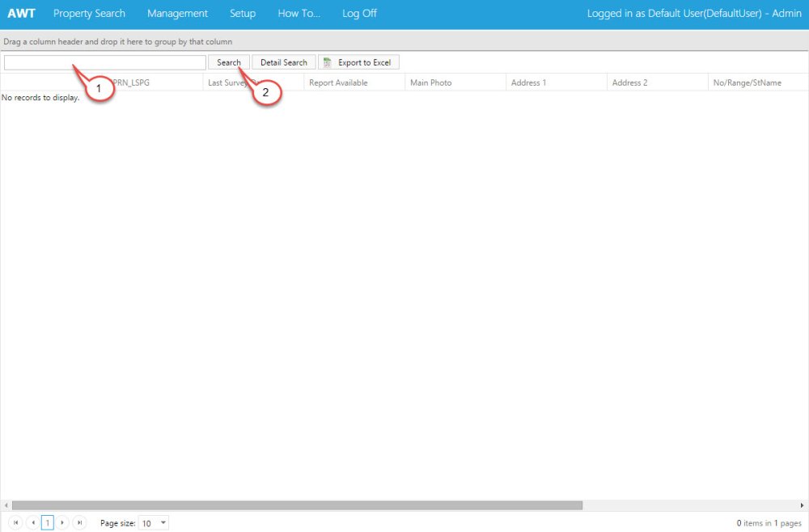The height and width of the screenshot is (532, 809).
Task: Focus the search text input field
Action: pos(105,62)
